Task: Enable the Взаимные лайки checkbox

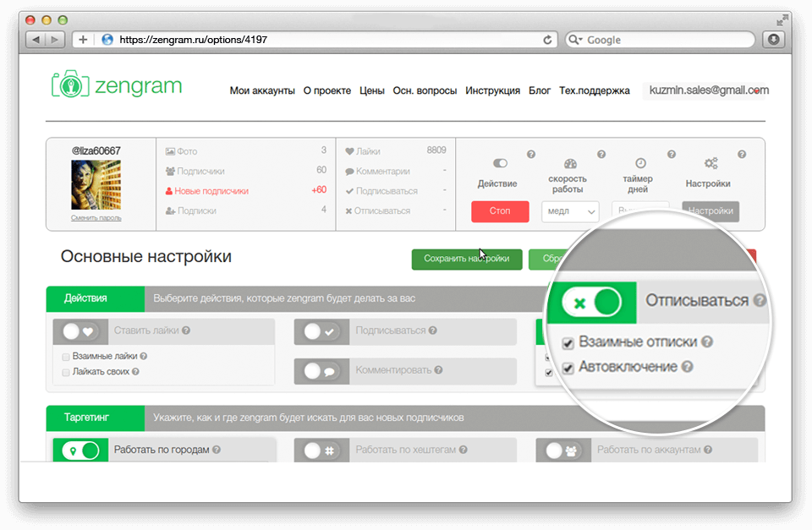Action: 66,357
